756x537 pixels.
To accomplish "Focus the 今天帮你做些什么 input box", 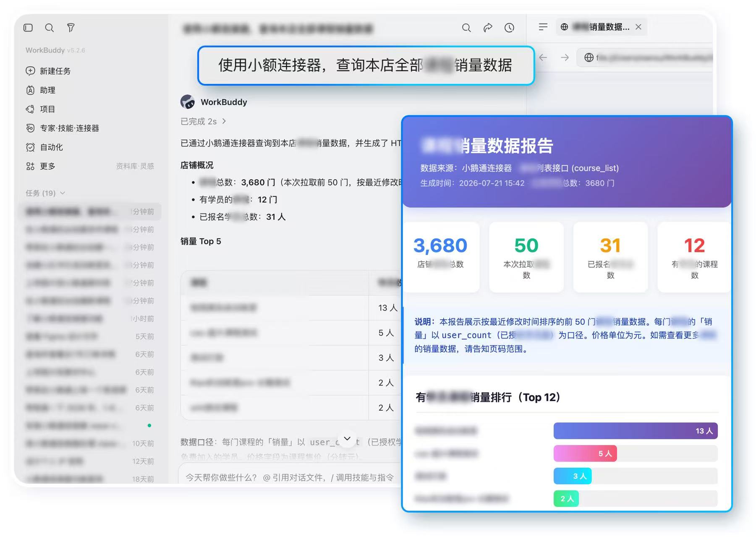I will [290, 477].
